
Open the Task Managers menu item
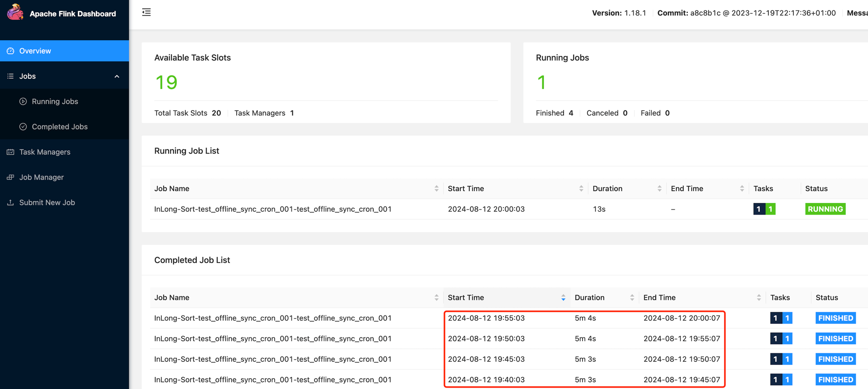pyautogui.click(x=45, y=152)
